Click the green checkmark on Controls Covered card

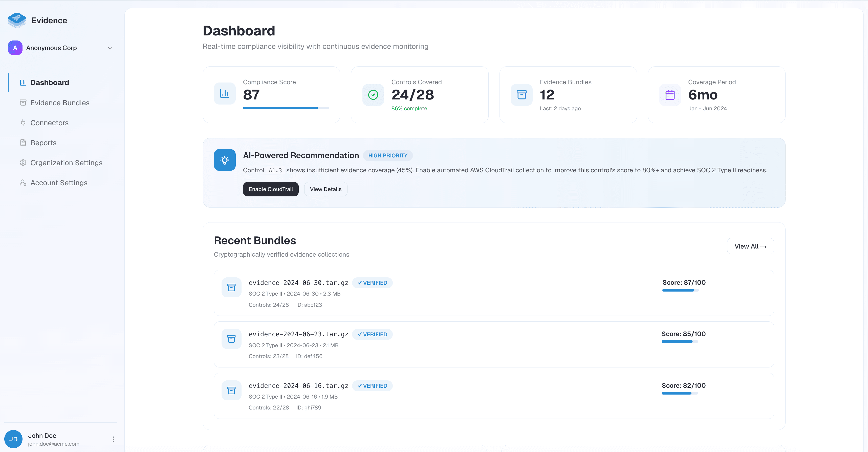coord(373,95)
